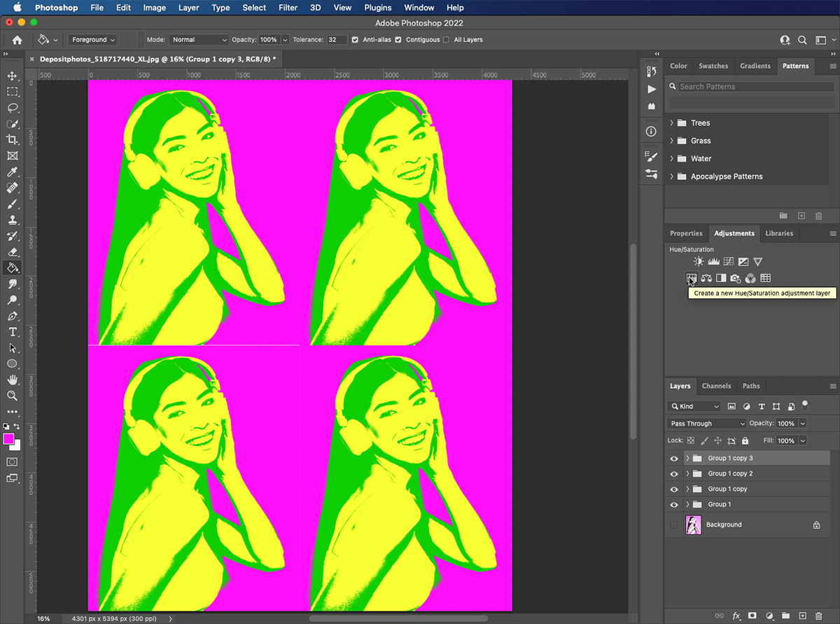
Task: Select the Paint Bucket tool in the toolbar
Action: coord(13,268)
